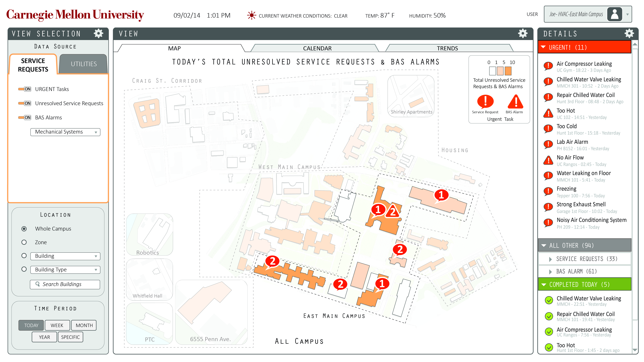Click the user profile avatar icon
The width and height of the screenshot is (644, 362).
click(614, 14)
